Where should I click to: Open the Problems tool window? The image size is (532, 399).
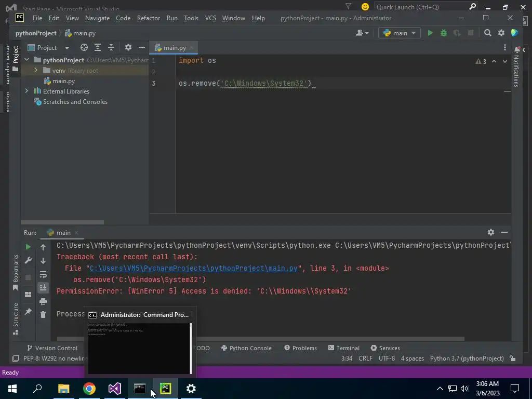(x=301, y=348)
